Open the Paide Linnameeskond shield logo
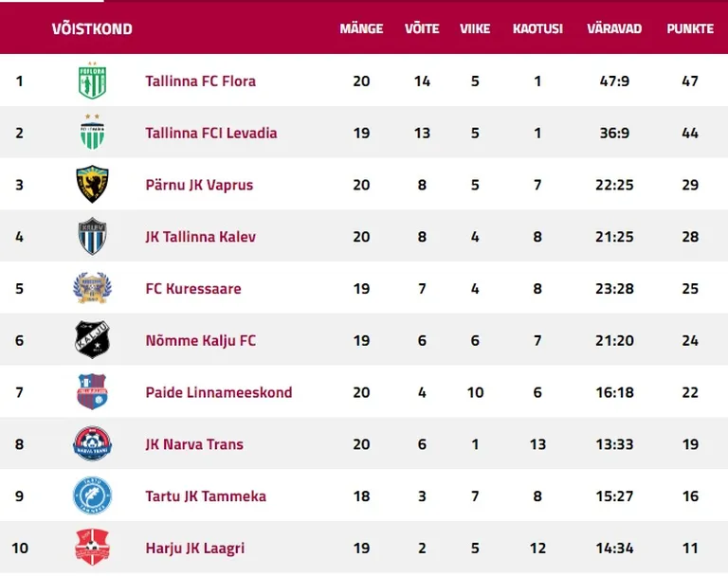Viewport: 728px width, 576px height. (x=92, y=391)
